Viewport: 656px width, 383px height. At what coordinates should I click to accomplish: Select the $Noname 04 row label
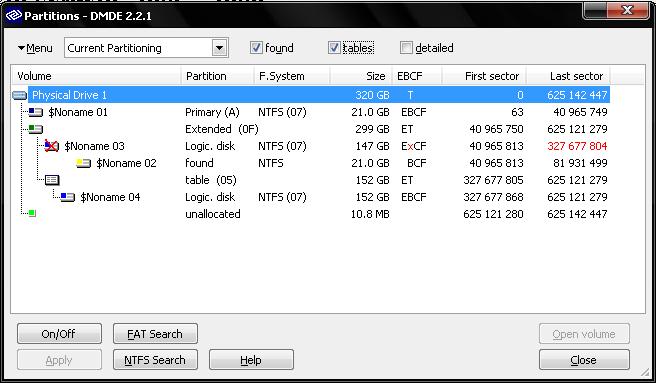pos(110,197)
